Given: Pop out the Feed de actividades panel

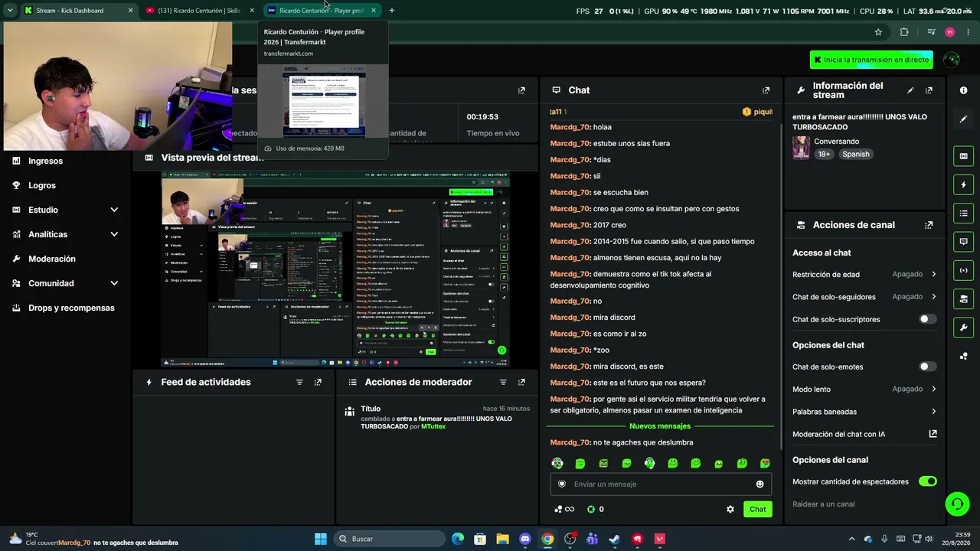Looking at the screenshot, I should click(318, 382).
